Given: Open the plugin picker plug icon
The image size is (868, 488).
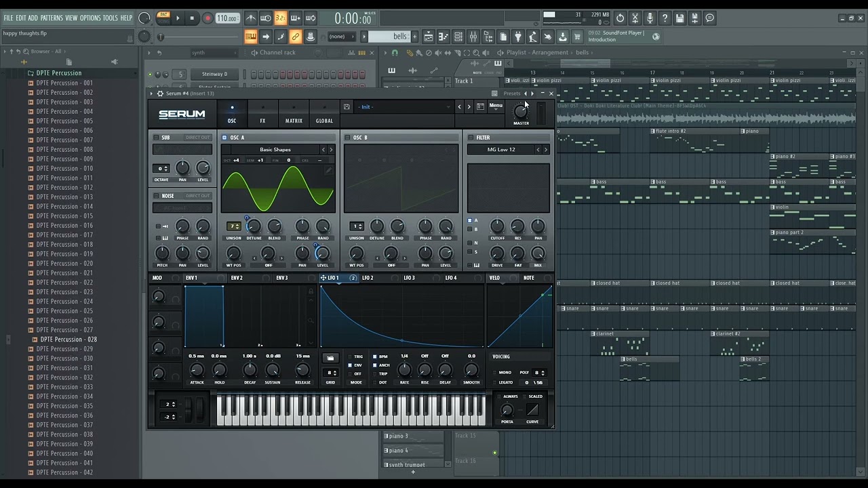Looking at the screenshot, I should click(x=518, y=37).
